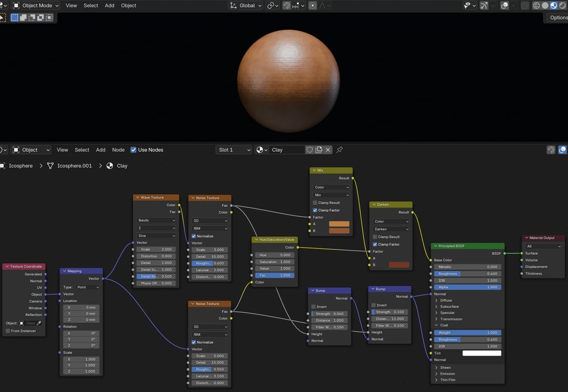
Task: Click the node editor overlay icon
Action: tap(562, 150)
